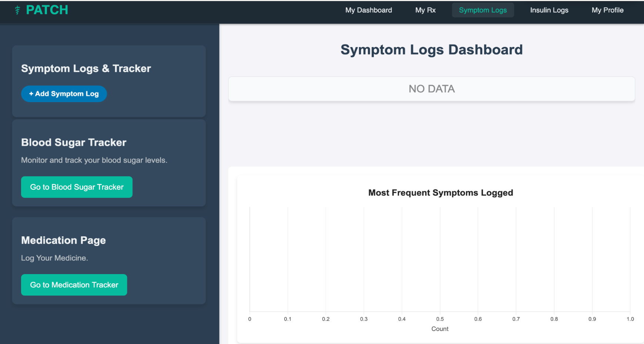Viewport: 644px width, 344px height.
Task: Click the PATCH caduceus logo icon
Action: (x=17, y=10)
